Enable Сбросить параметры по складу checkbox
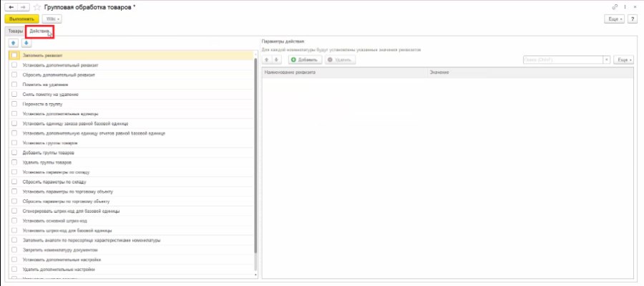The width and height of the screenshot is (644, 286). coord(15,182)
